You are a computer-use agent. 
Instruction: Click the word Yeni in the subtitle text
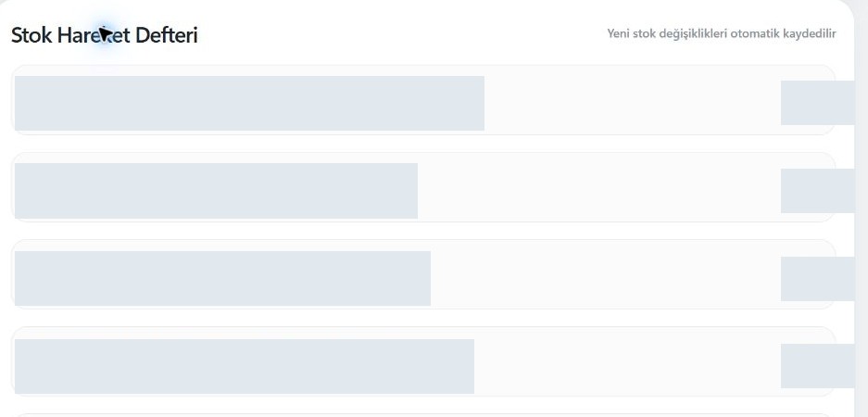pos(618,33)
